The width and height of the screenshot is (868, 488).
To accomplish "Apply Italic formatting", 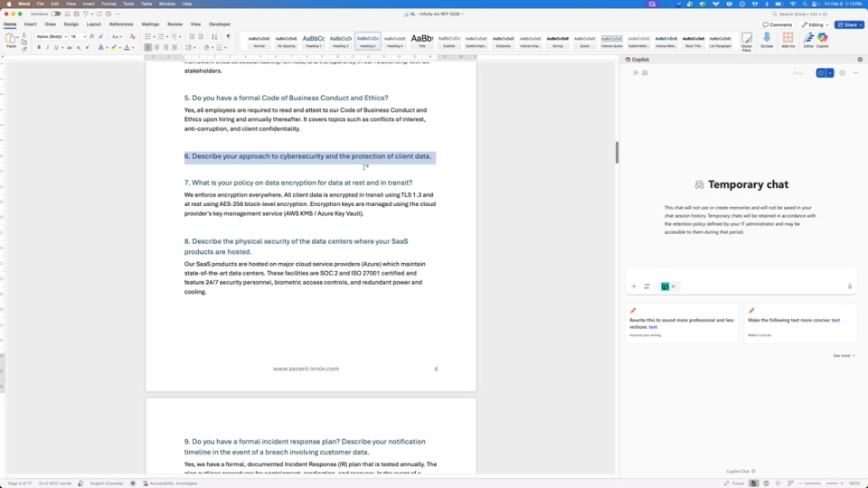I will click(x=48, y=48).
